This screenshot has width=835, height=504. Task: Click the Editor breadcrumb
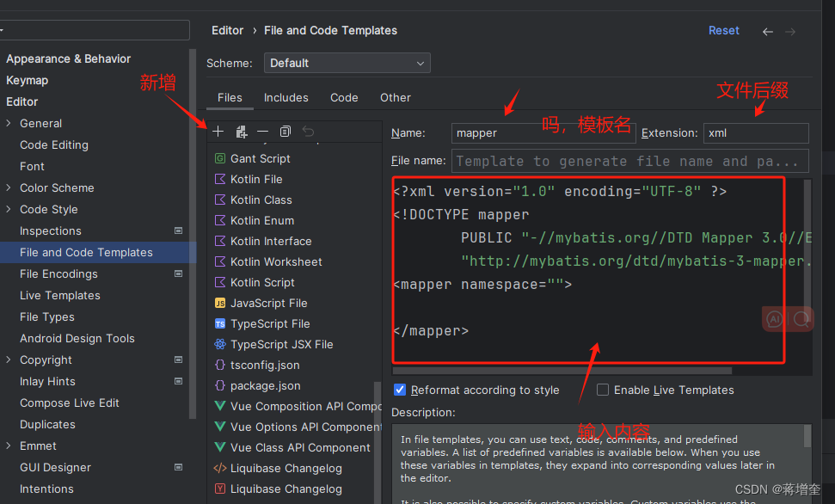227,30
